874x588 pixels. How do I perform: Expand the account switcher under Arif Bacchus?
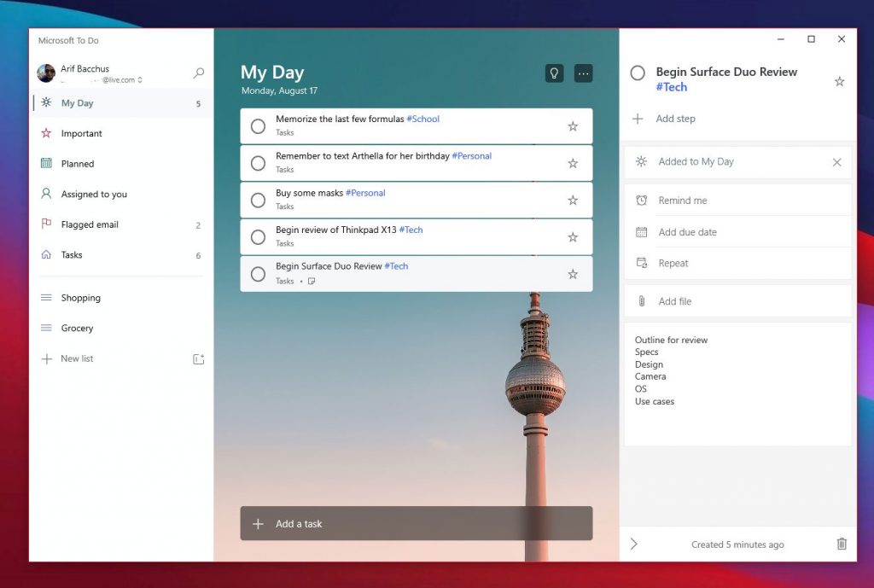click(x=140, y=79)
